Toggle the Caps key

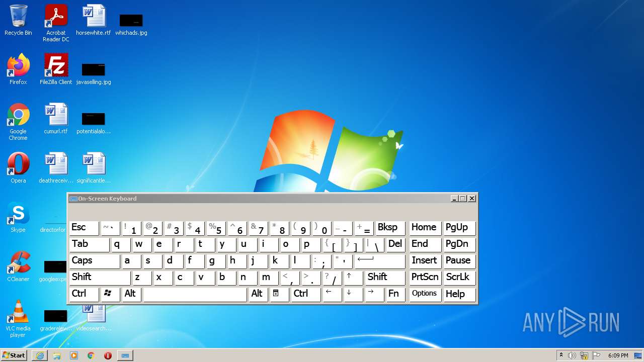click(95, 261)
